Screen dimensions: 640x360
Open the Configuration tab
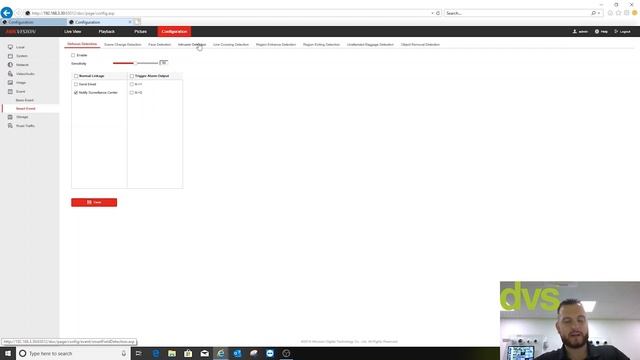[x=174, y=31]
